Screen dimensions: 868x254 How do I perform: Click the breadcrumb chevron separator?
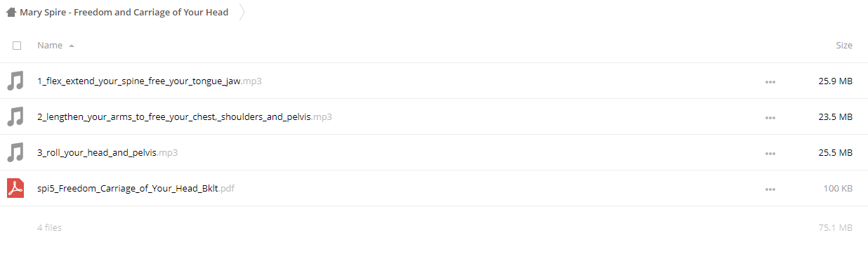(242, 12)
